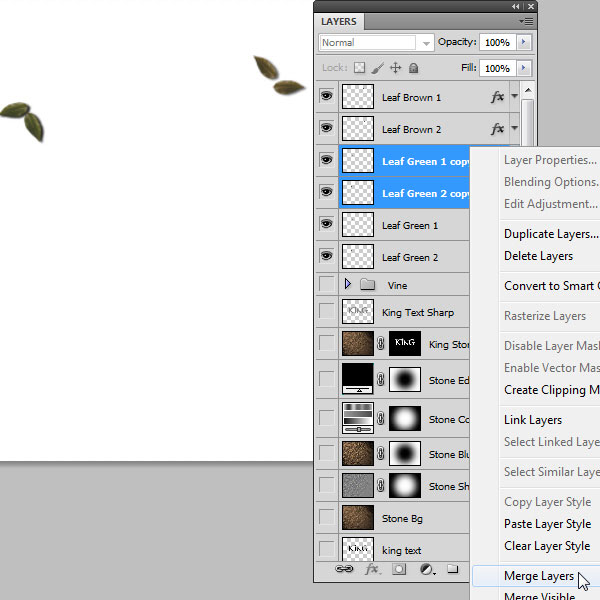
Task: Show the Vine group
Action: point(326,284)
